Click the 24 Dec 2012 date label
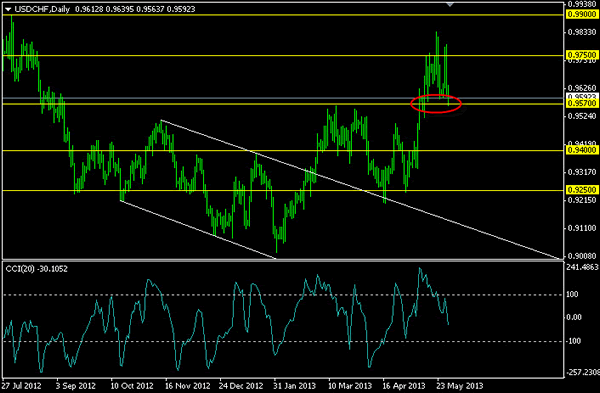 (241, 385)
